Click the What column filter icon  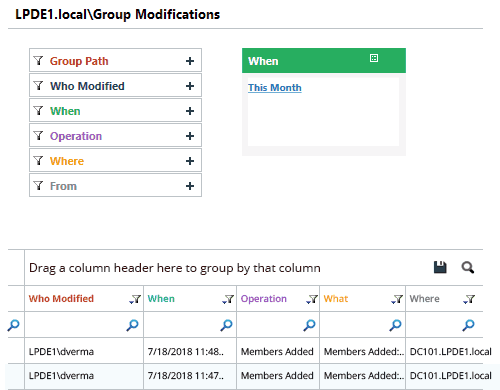(397, 299)
